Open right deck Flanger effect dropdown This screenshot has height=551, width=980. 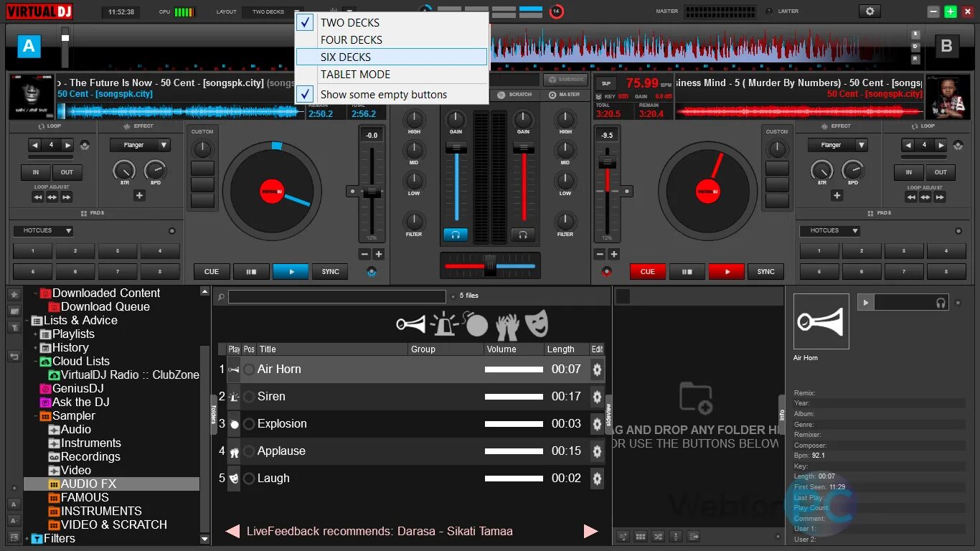coord(837,145)
